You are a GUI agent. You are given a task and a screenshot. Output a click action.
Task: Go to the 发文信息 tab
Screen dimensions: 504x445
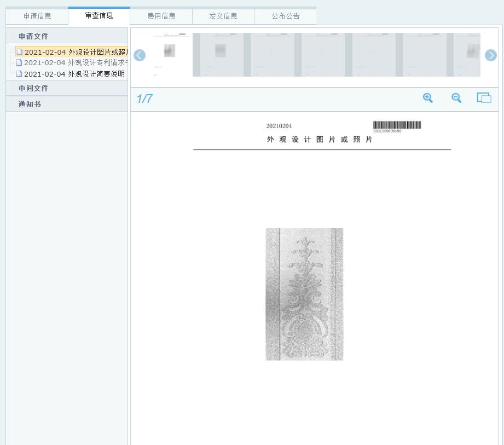click(x=223, y=16)
